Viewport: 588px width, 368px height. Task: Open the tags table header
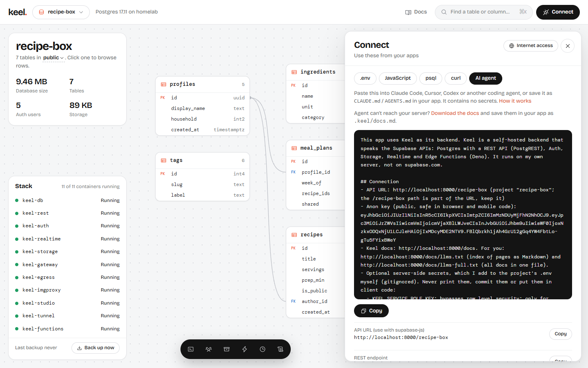[x=203, y=160]
